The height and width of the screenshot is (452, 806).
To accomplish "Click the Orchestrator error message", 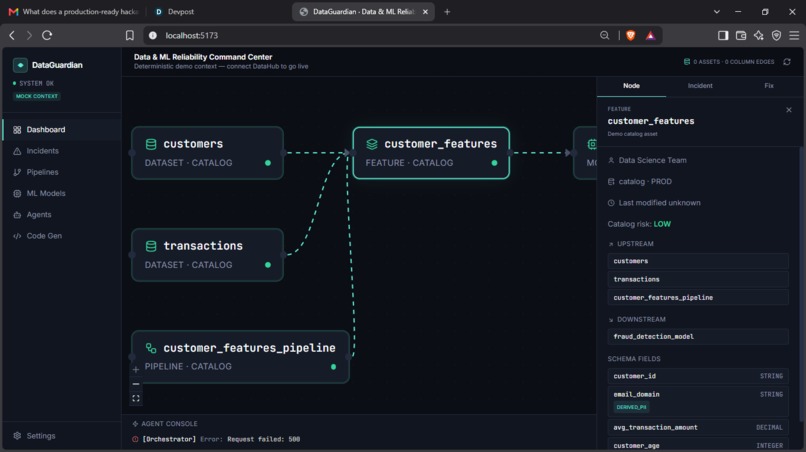I will coord(221,439).
